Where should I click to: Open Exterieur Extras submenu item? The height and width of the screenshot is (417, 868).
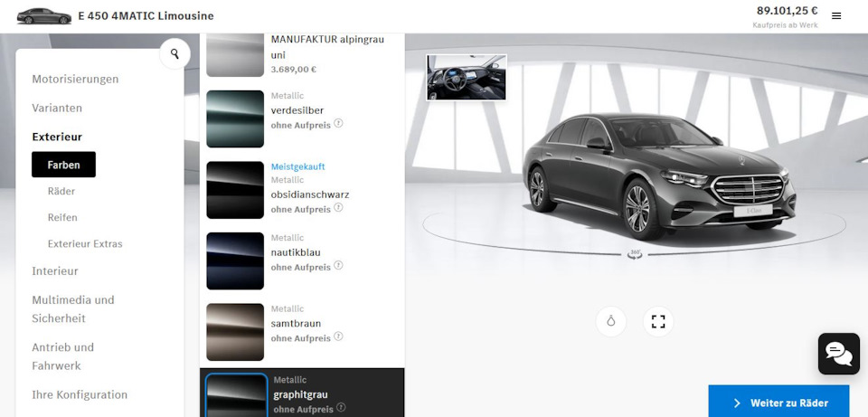click(85, 243)
